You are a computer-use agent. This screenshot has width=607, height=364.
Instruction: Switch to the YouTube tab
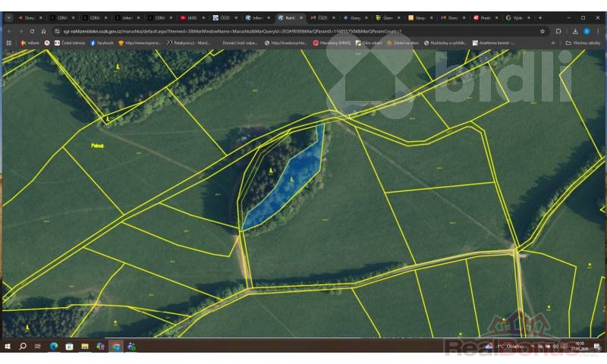[193, 17]
